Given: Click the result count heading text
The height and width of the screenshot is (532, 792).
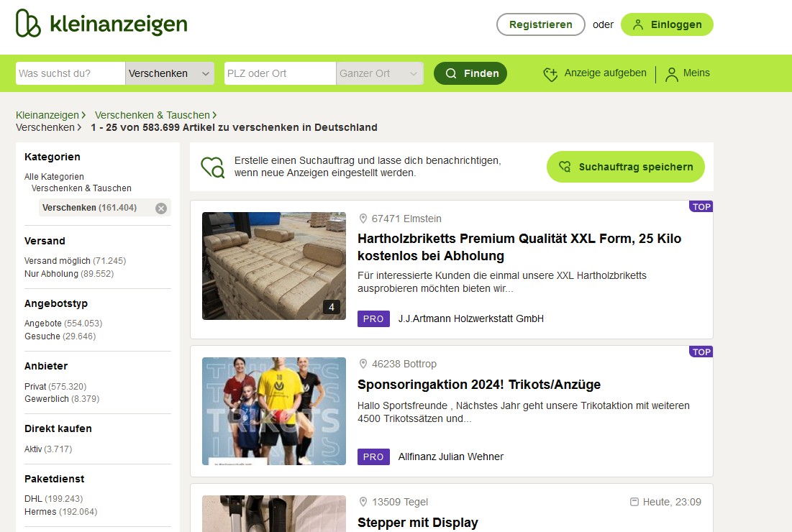Looking at the screenshot, I should point(234,127).
